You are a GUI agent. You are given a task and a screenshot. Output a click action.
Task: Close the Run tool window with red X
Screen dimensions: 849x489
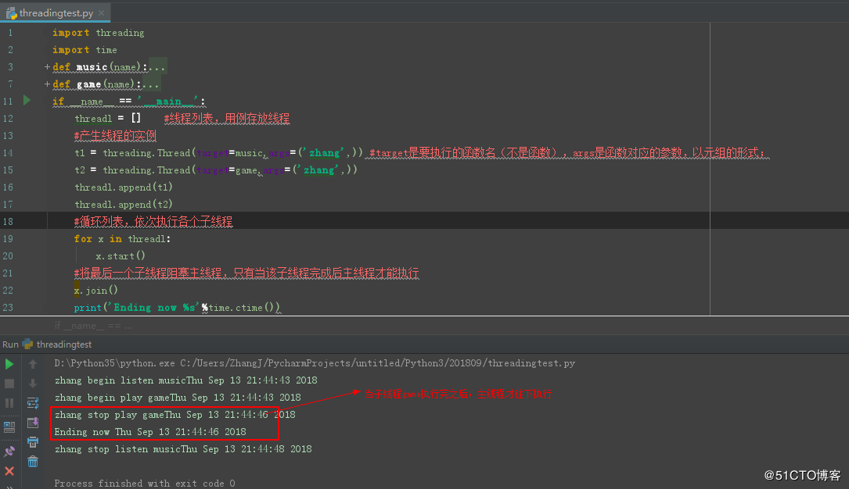tap(9, 471)
